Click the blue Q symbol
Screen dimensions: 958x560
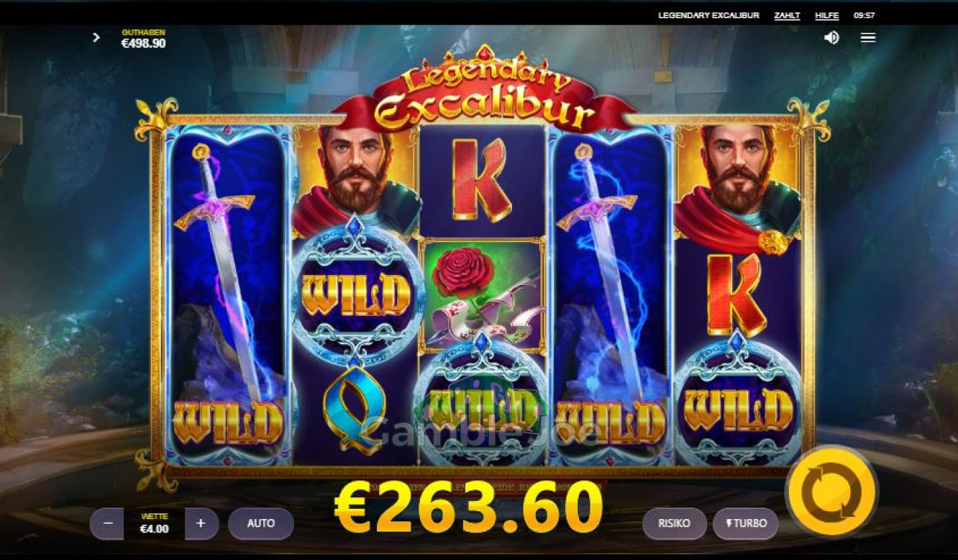coord(355,411)
